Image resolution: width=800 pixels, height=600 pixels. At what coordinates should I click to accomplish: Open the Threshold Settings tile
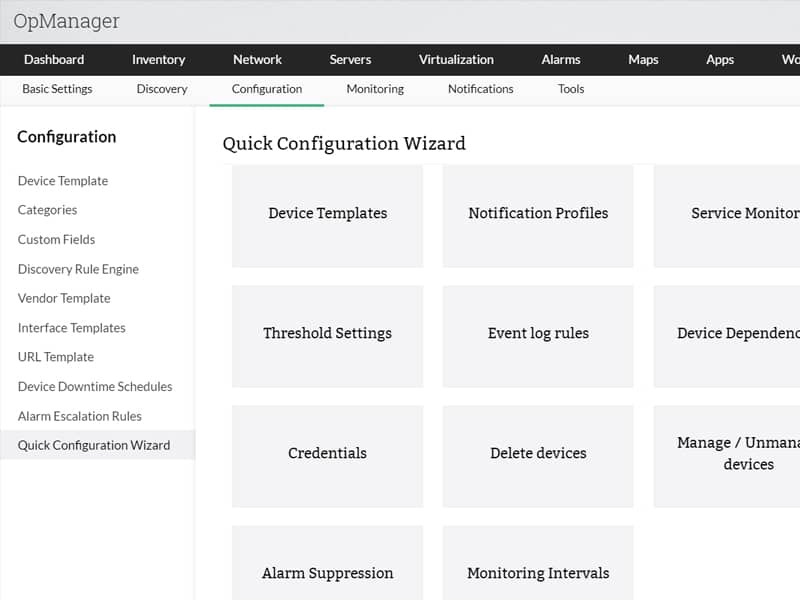[x=327, y=334]
